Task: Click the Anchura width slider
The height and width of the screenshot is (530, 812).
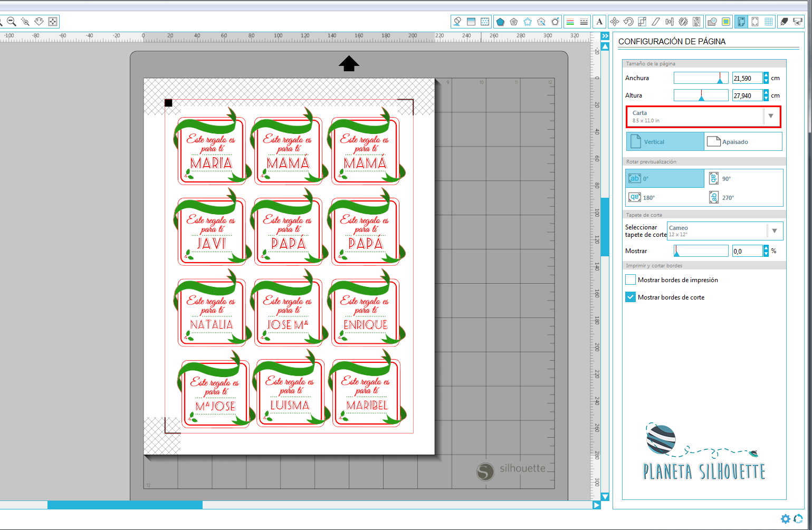Action: click(701, 78)
